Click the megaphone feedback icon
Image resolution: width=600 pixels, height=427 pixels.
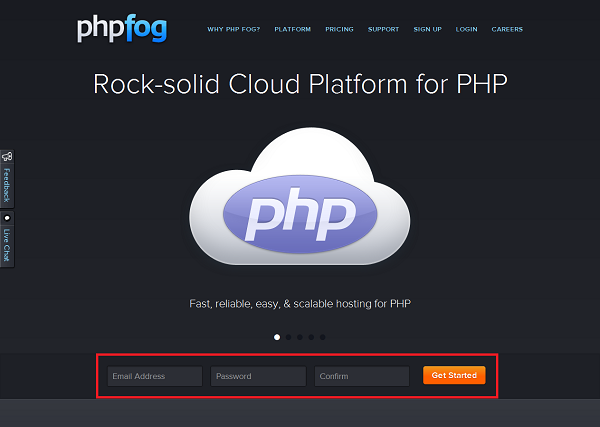click(7, 156)
